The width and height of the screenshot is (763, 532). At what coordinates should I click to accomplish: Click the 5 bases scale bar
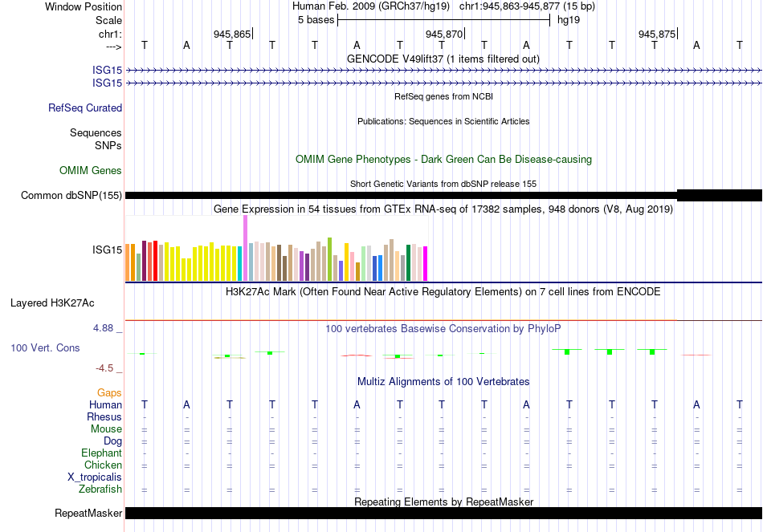click(x=443, y=20)
